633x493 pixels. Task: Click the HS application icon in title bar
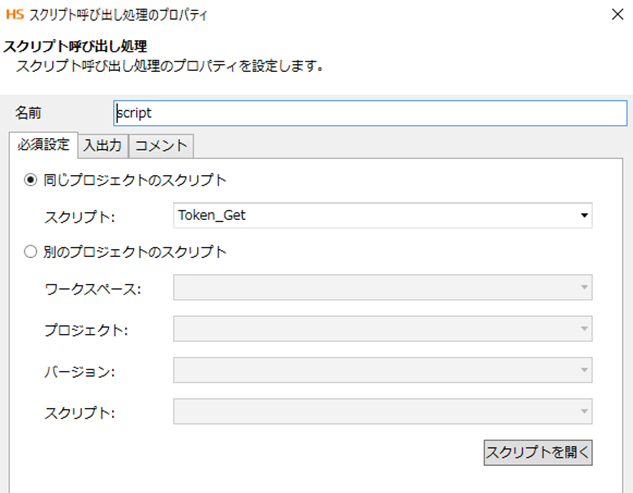(13, 15)
